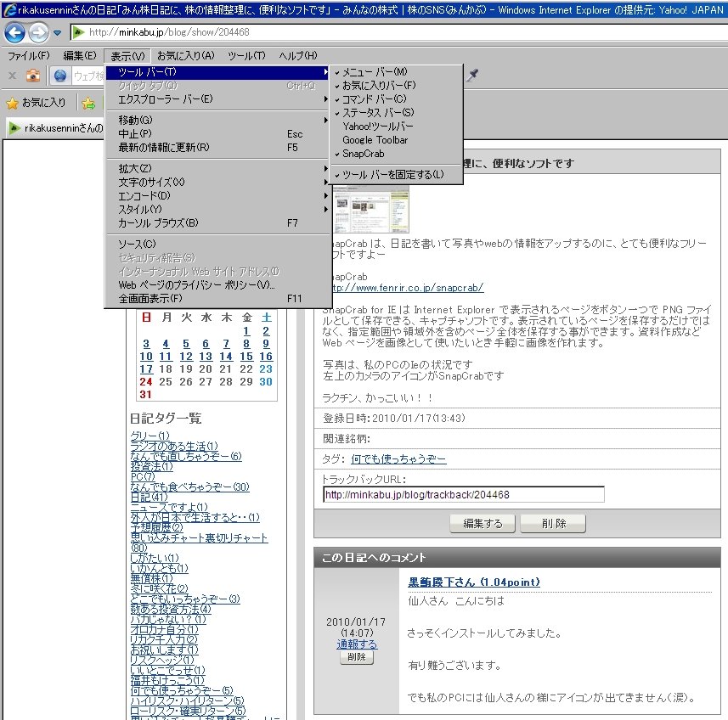The image size is (728, 720).
Task: Click the SnapCrab color picker eyedropper icon
Action: (472, 76)
